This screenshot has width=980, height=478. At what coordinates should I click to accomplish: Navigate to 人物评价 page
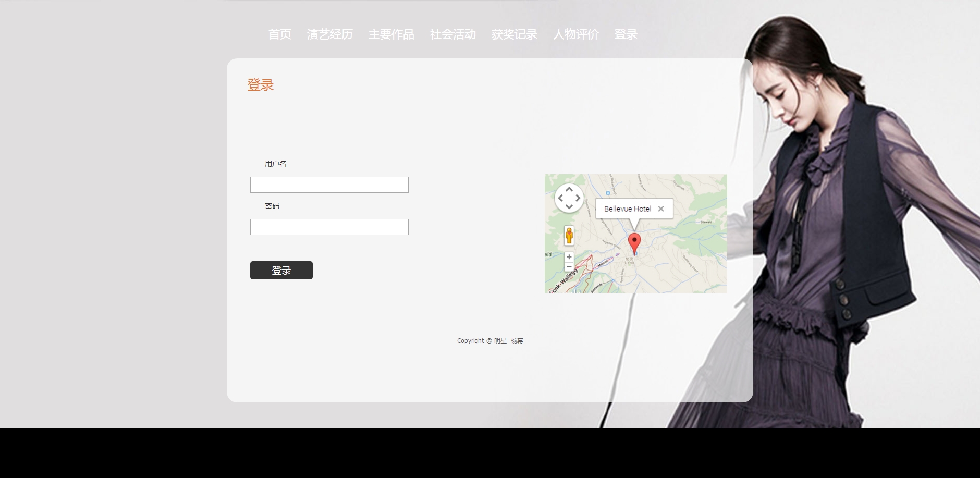click(575, 34)
